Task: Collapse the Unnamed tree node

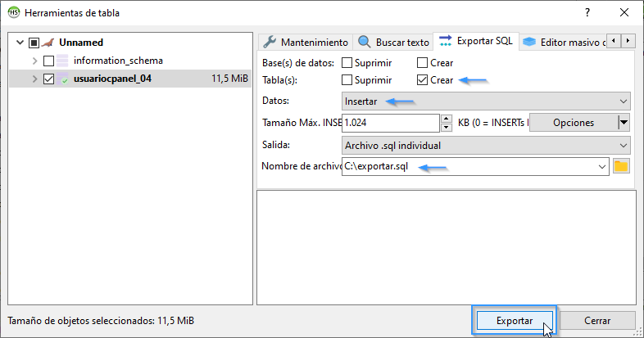Action: tap(20, 43)
